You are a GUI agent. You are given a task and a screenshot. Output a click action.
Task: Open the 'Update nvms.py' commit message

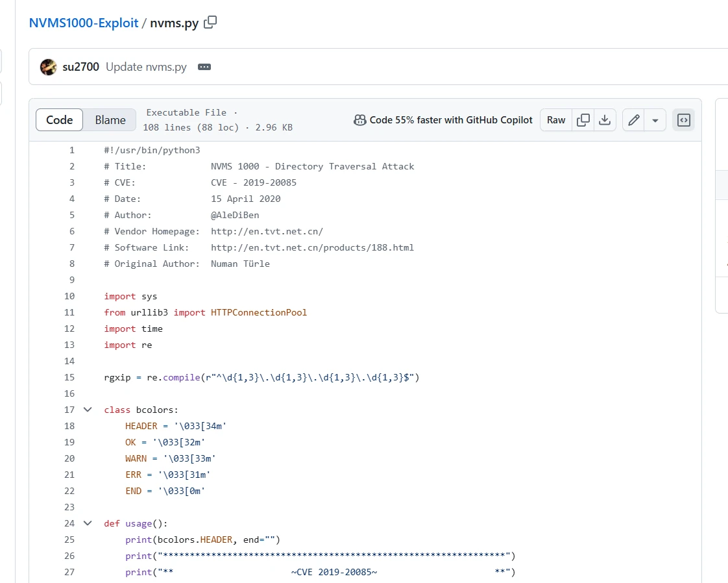(x=146, y=67)
